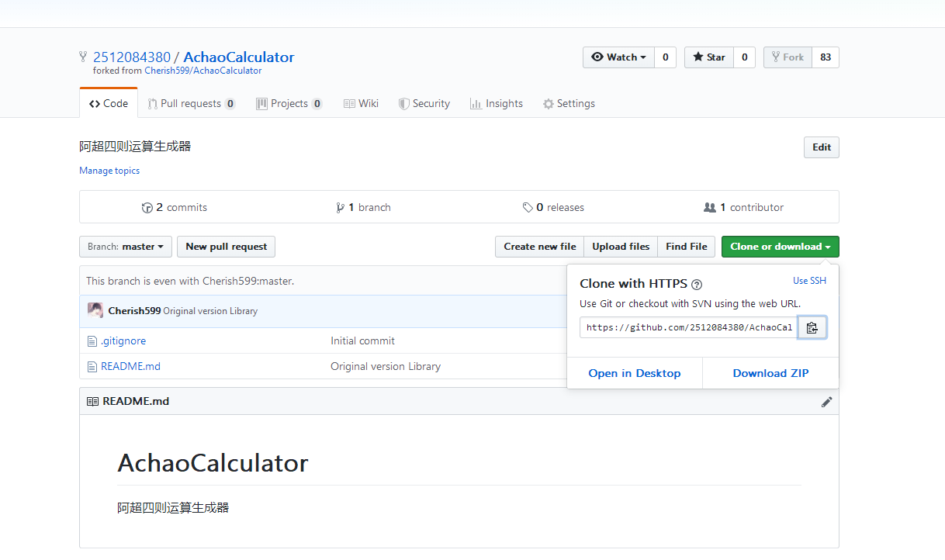Click the watchers count 0
Viewport: 945px width, 560px height.
666,57
